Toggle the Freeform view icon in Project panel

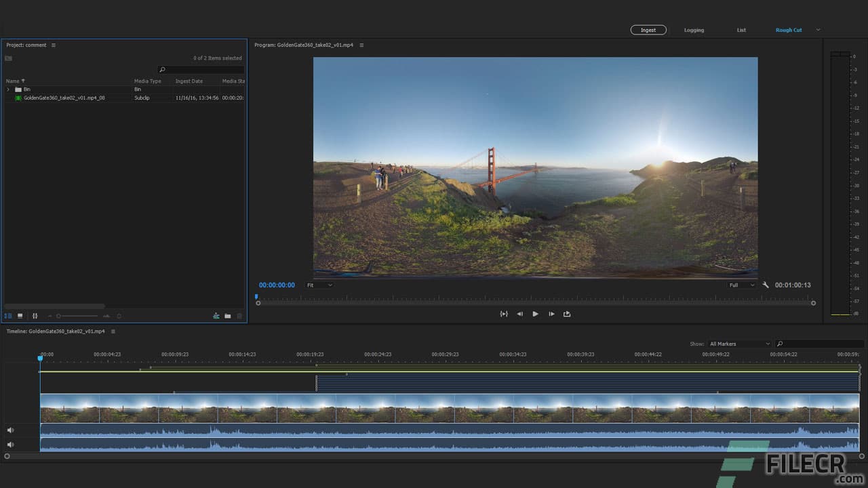pyautogui.click(x=35, y=316)
